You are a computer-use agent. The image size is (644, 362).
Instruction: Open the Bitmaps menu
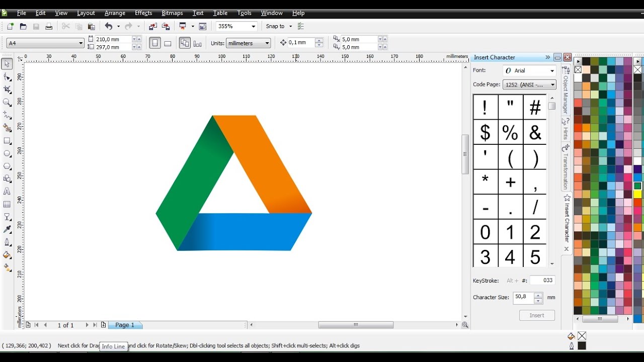(x=173, y=13)
